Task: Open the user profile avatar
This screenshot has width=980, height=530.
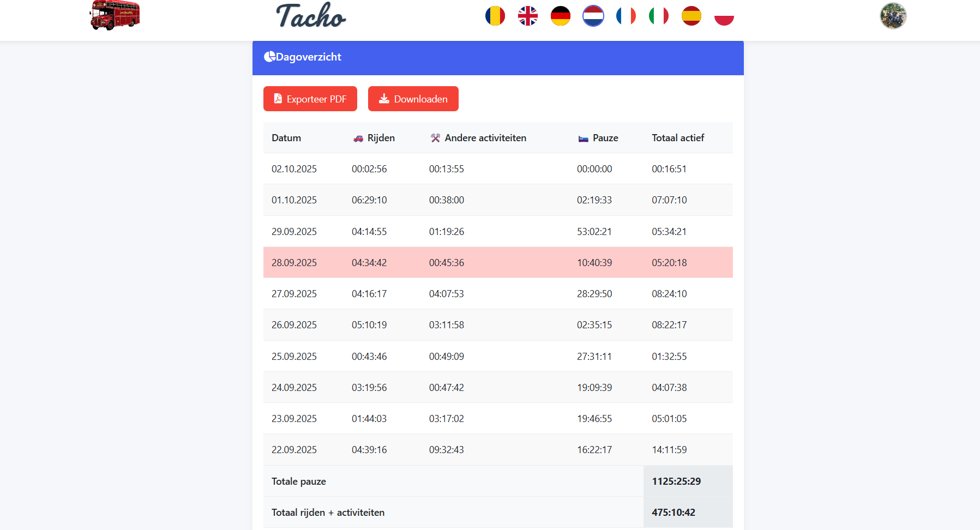Action: point(893,16)
